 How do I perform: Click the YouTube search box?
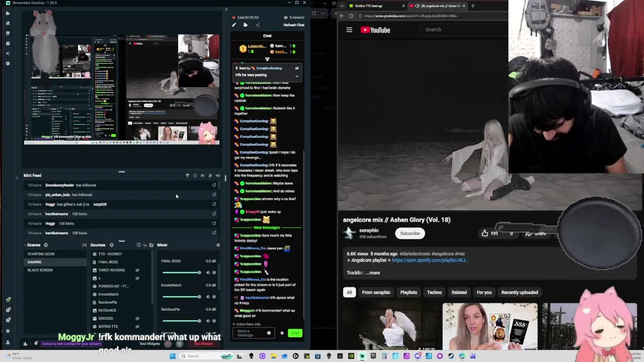click(x=463, y=29)
